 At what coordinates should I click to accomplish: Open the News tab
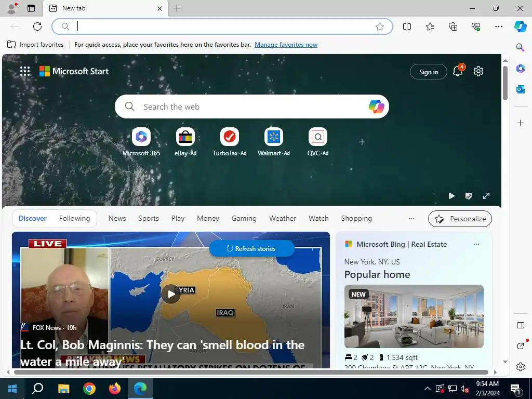coord(117,219)
